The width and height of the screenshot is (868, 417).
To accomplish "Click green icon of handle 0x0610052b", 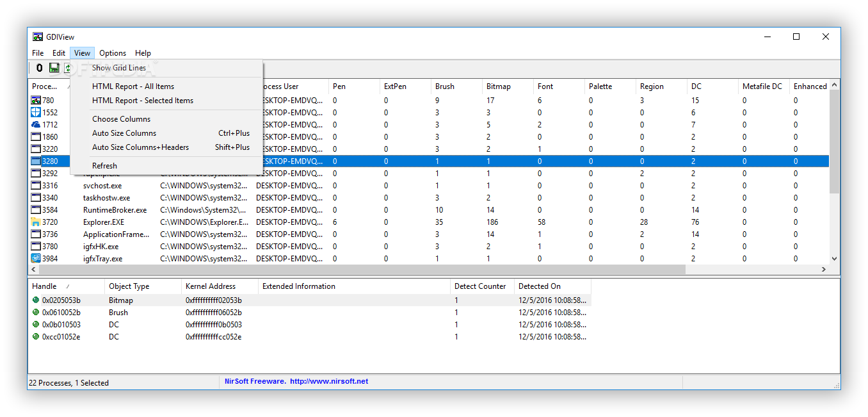I will click(36, 312).
